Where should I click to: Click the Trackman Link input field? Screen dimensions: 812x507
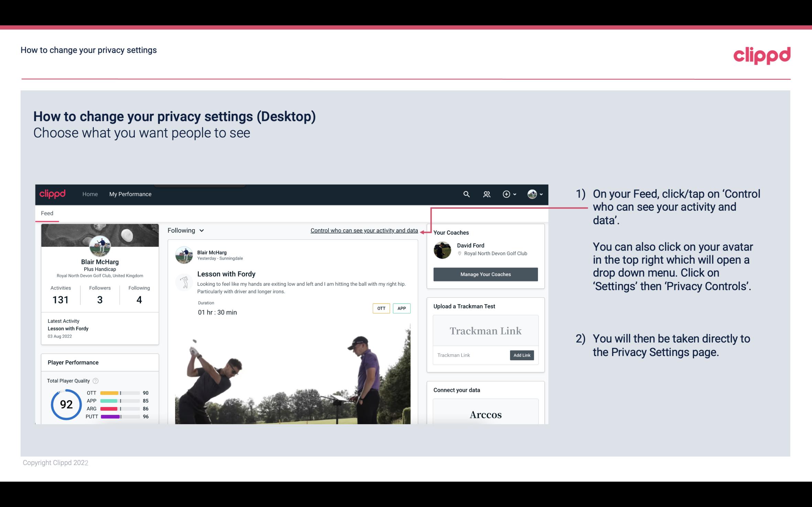(x=470, y=355)
